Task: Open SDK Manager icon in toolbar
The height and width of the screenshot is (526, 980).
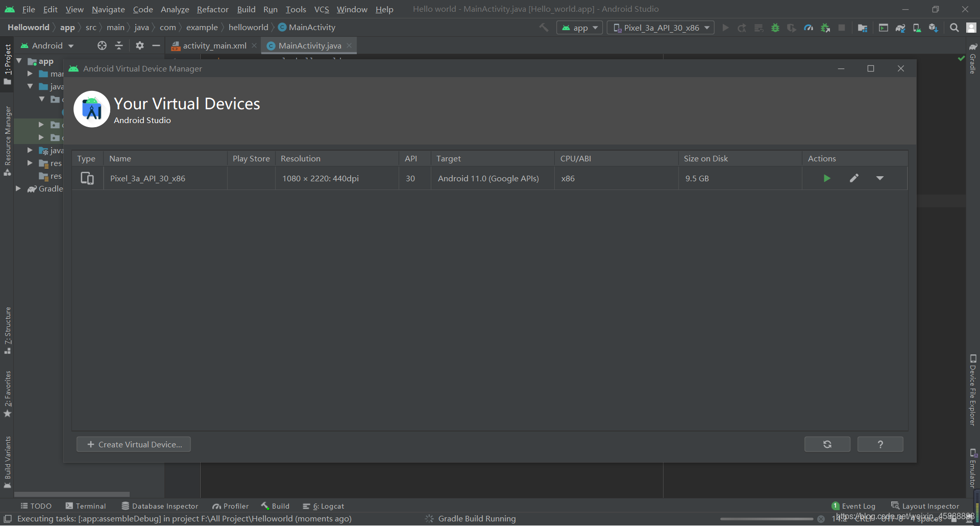Action: pyautogui.click(x=934, y=28)
